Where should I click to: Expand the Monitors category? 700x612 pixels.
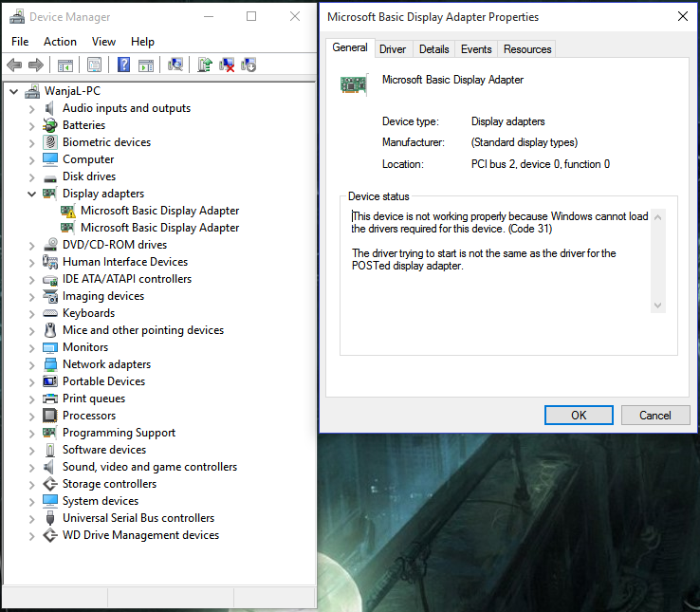[31, 347]
